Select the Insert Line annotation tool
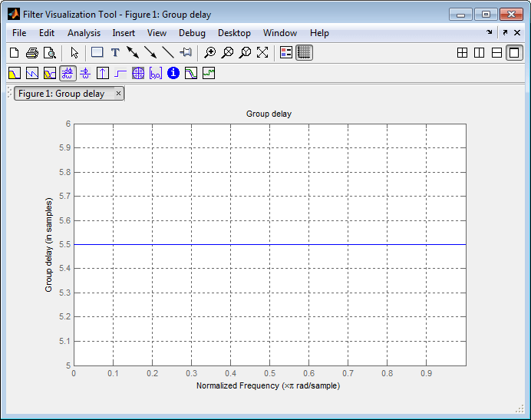 point(168,52)
